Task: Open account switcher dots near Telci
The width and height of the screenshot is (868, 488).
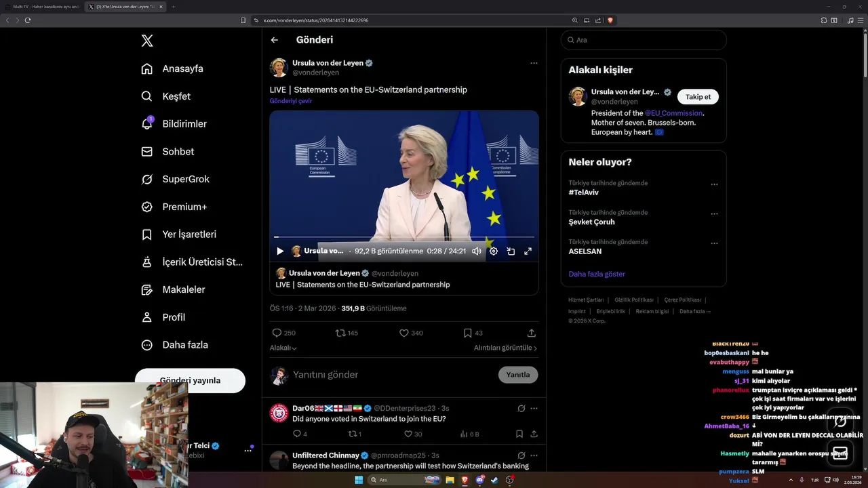Action: point(248,450)
